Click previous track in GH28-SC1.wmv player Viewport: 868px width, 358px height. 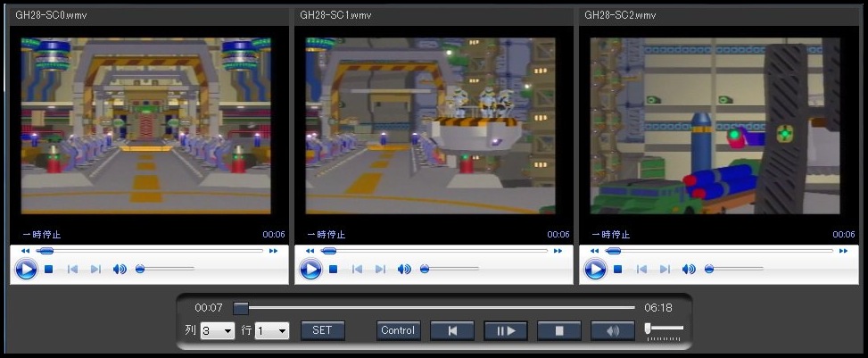click(357, 270)
